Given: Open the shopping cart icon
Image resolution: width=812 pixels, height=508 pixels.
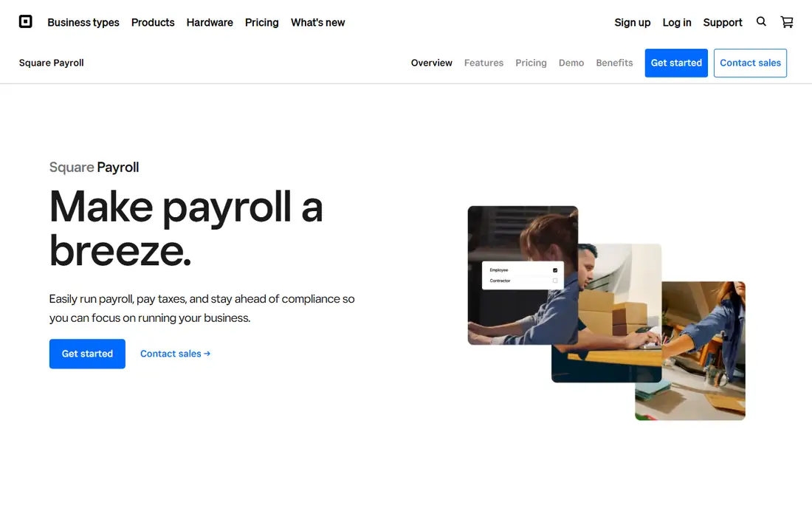Looking at the screenshot, I should click(x=787, y=21).
